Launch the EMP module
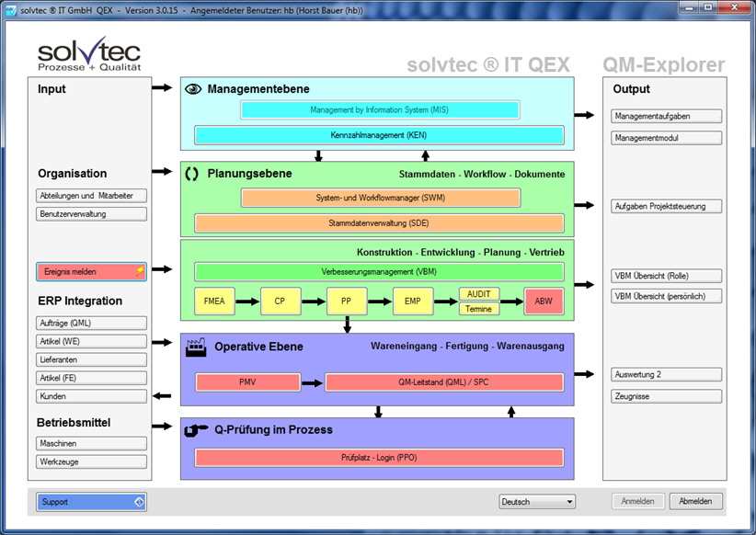This screenshot has height=535, width=756. [413, 302]
